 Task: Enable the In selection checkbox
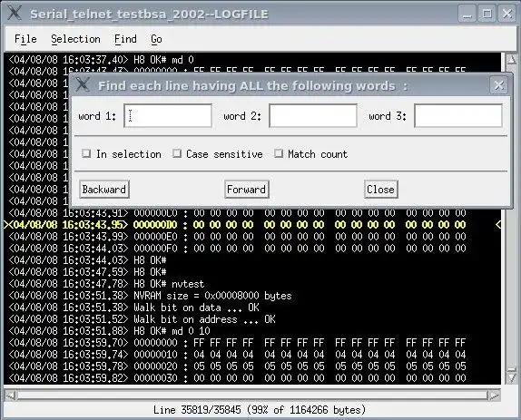click(x=86, y=153)
